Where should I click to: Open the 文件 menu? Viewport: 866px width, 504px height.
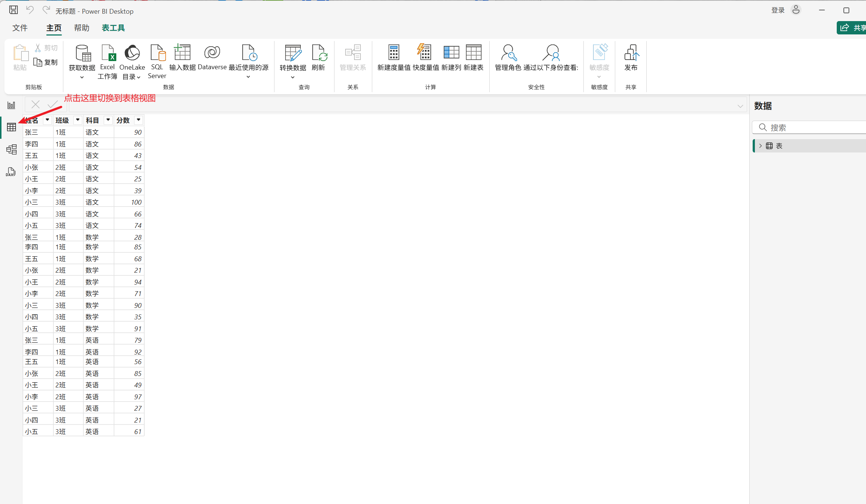[x=20, y=28]
